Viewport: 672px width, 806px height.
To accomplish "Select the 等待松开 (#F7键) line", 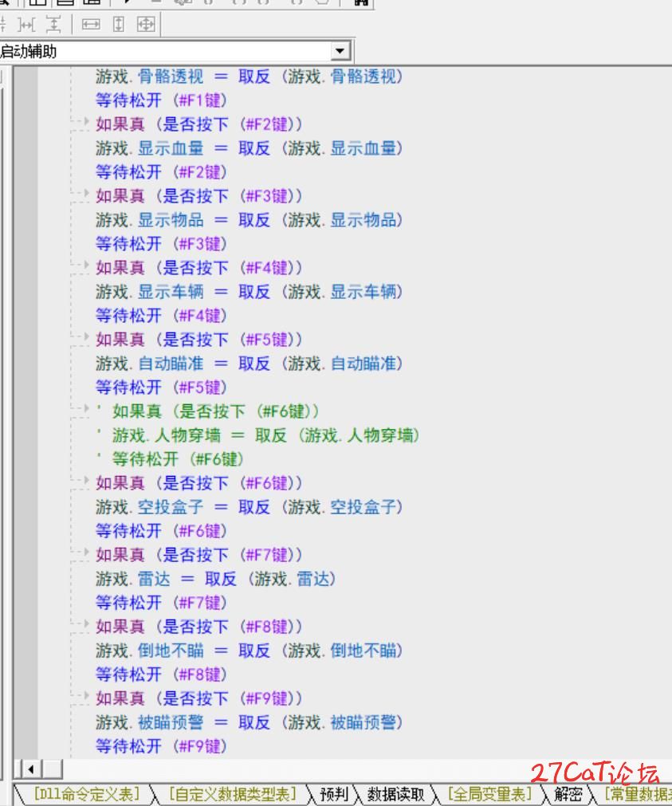I will pos(161,603).
